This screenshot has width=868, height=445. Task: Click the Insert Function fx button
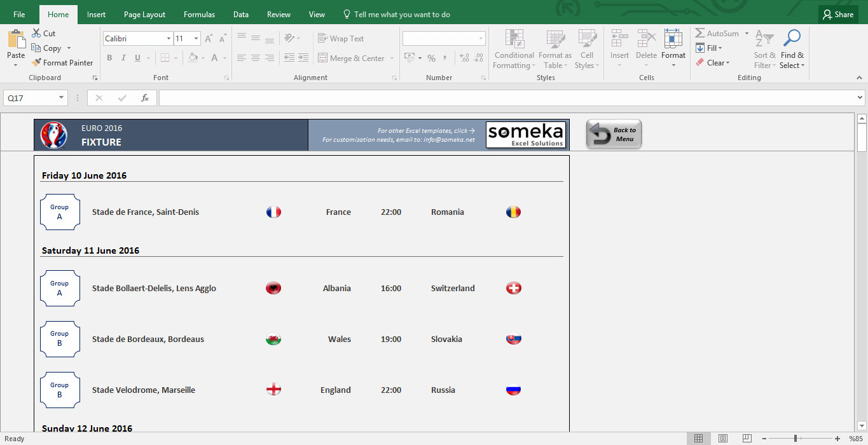tap(145, 98)
